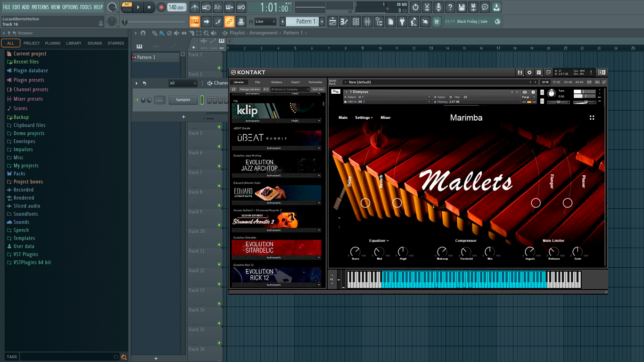Adjust the tempo 140.000 field

pyautogui.click(x=177, y=8)
